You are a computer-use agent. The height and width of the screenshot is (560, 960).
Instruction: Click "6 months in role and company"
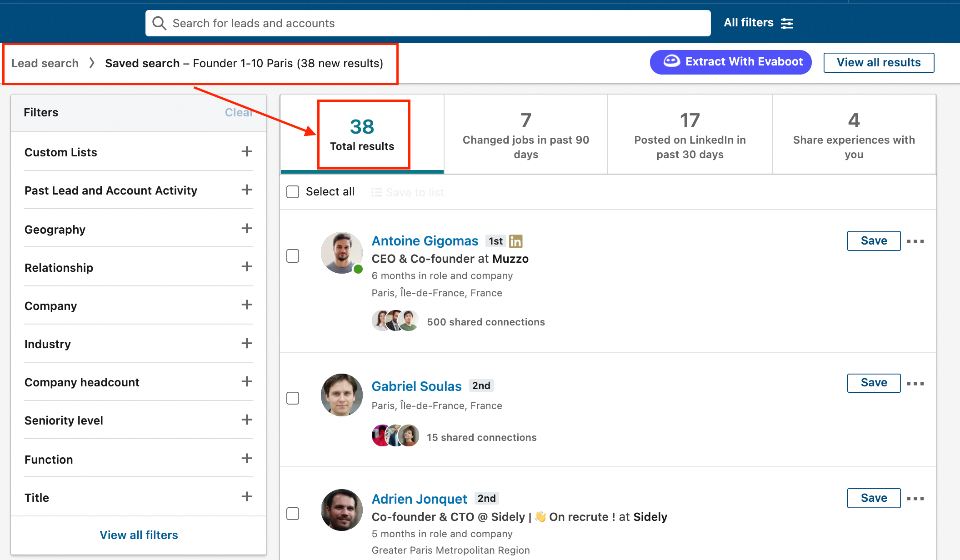tap(442, 275)
